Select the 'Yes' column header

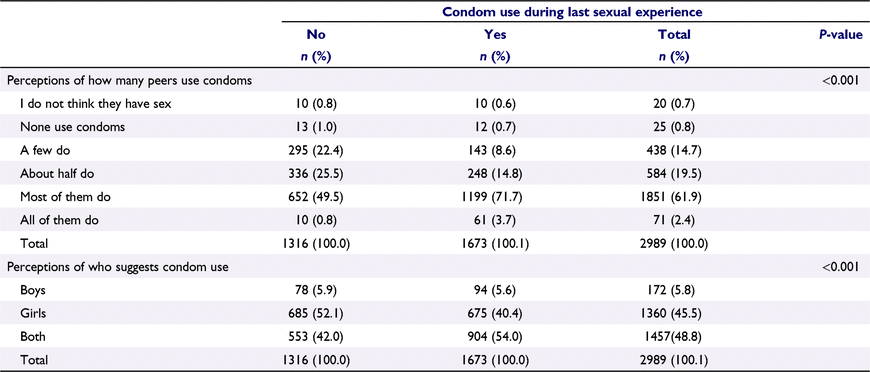[x=495, y=34]
